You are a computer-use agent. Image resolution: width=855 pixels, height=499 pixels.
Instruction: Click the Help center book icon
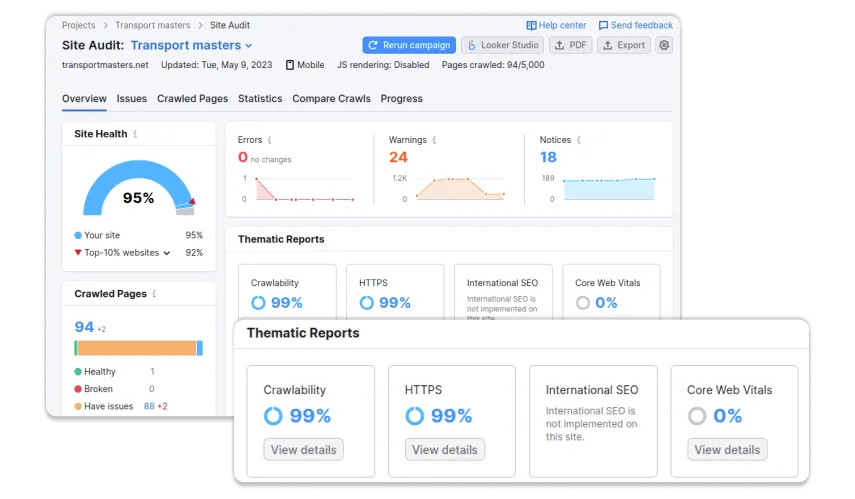point(531,26)
